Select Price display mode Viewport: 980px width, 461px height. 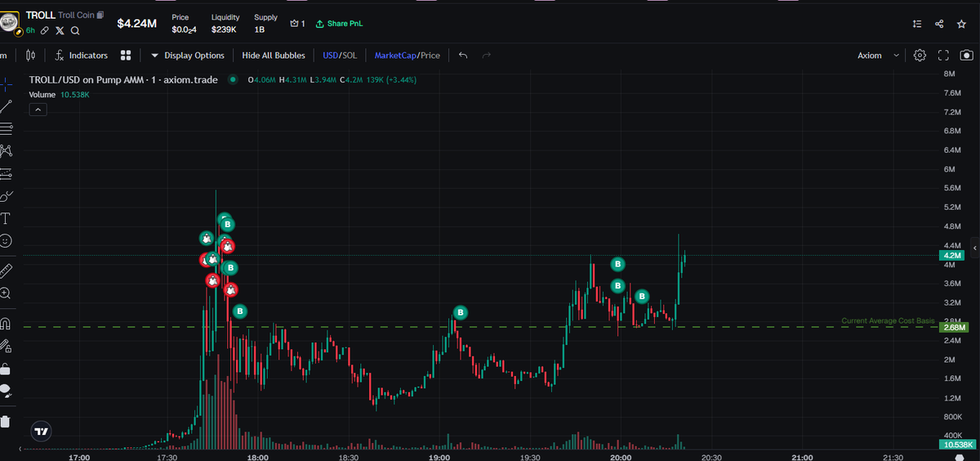pyautogui.click(x=430, y=56)
